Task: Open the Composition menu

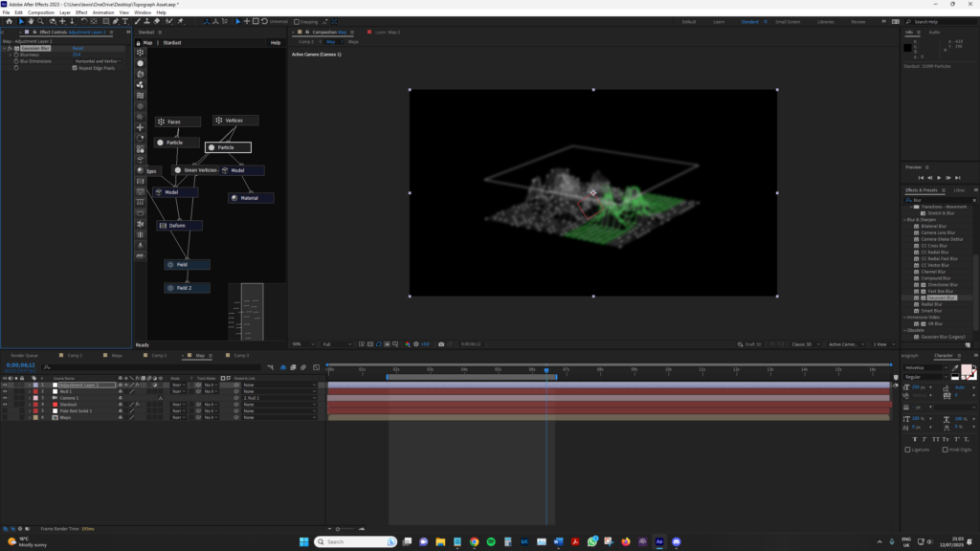Action: [41, 12]
